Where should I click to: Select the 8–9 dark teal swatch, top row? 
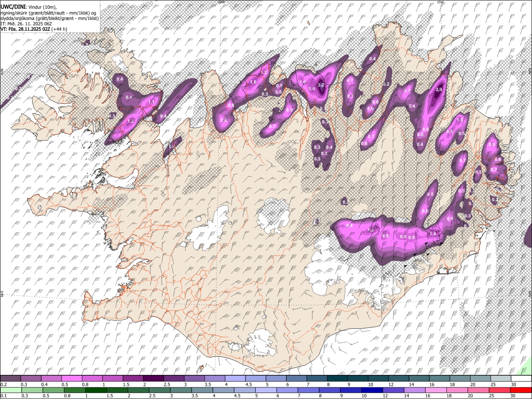point(337,378)
